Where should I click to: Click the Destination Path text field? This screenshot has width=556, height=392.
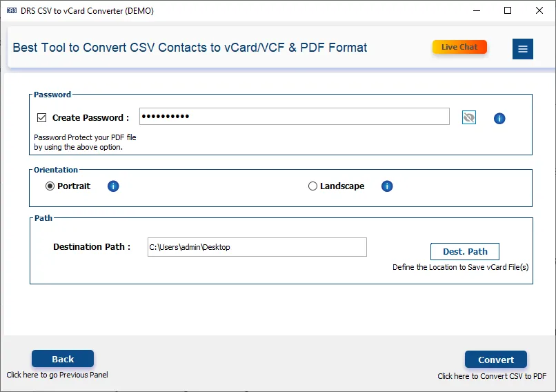click(257, 247)
